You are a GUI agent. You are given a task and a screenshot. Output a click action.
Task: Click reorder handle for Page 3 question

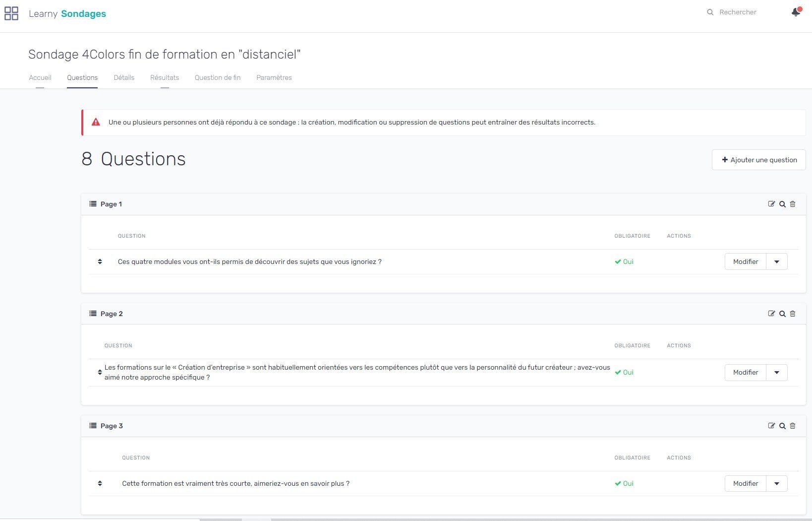pyautogui.click(x=100, y=483)
